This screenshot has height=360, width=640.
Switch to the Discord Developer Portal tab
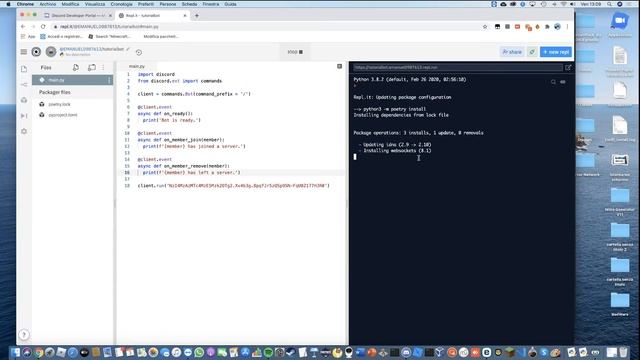(x=78, y=16)
